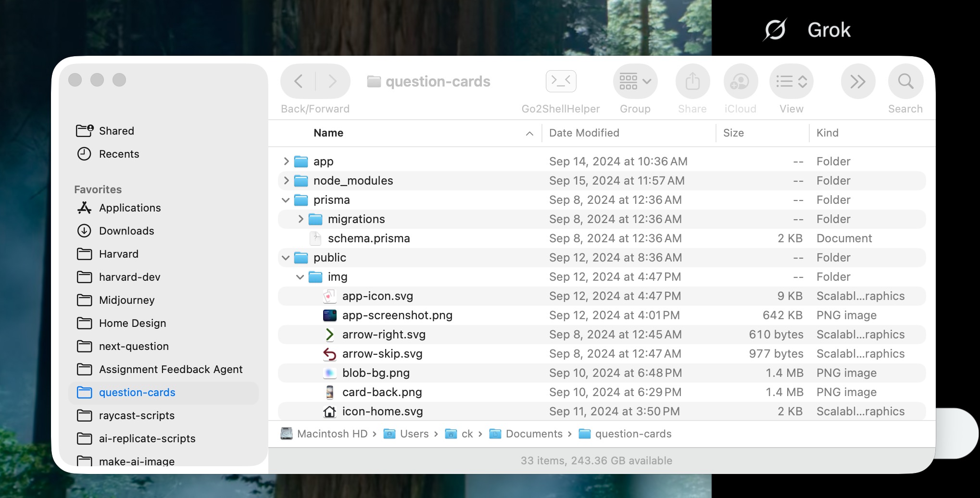
Task: Select icon-home.svg file
Action: tap(602, 411)
